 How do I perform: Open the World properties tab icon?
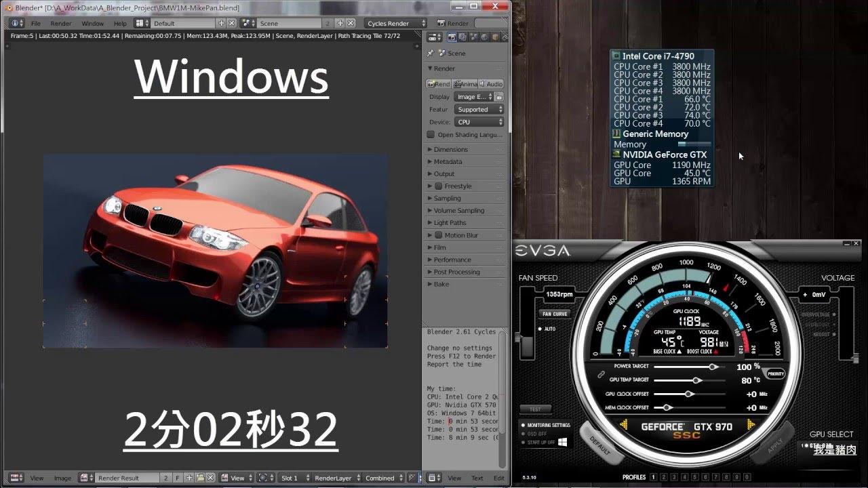pos(484,37)
